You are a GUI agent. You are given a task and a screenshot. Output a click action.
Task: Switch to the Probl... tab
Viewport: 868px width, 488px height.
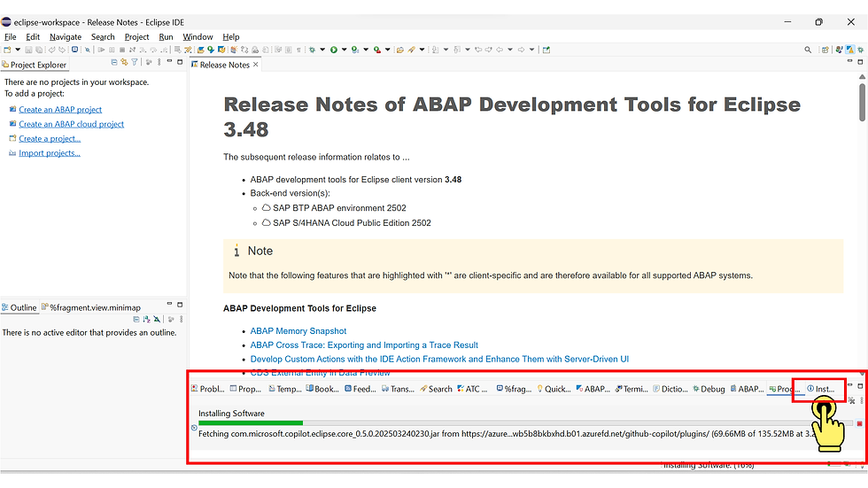pyautogui.click(x=208, y=389)
